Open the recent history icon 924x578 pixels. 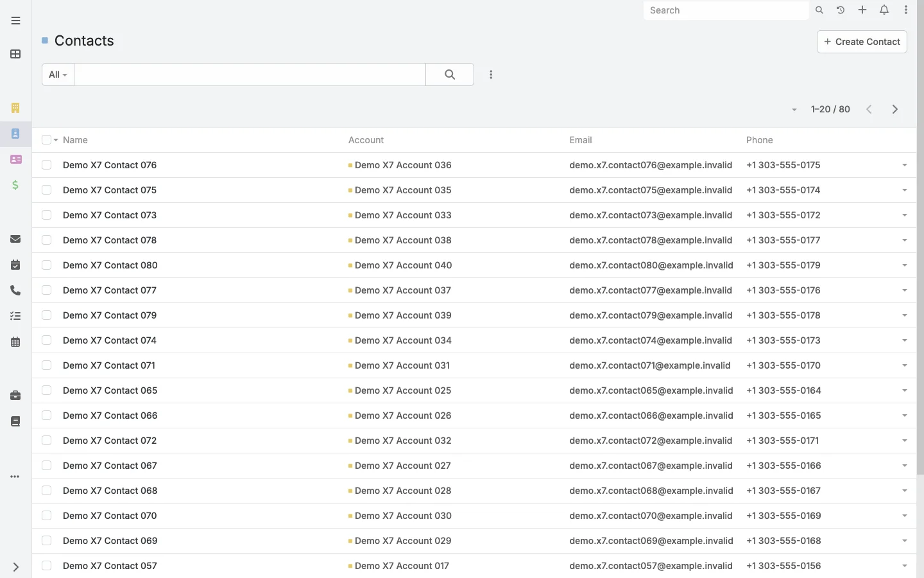tap(841, 10)
